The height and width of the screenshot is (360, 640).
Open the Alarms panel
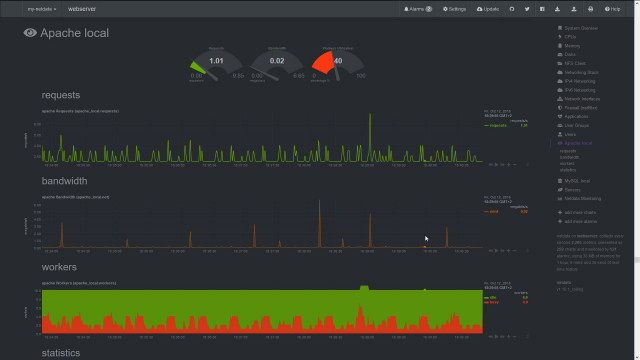(418, 9)
